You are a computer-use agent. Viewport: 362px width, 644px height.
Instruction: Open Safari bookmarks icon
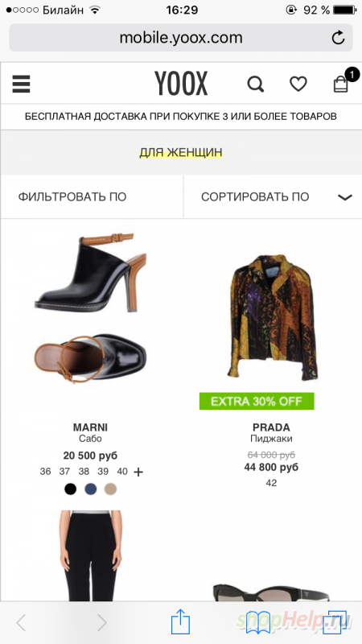coord(257,622)
